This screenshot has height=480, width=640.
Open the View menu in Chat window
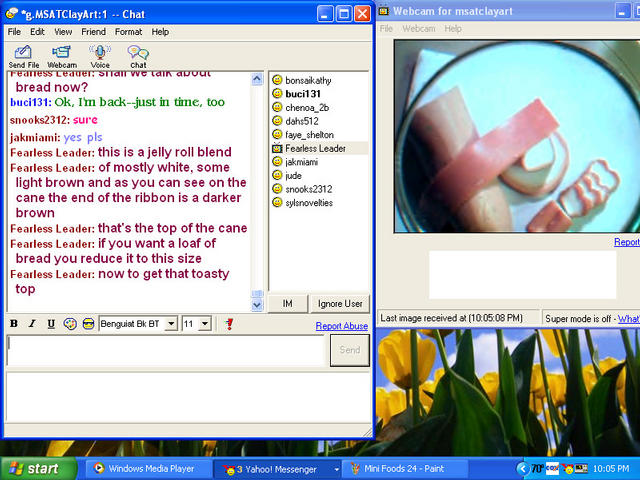(x=63, y=32)
